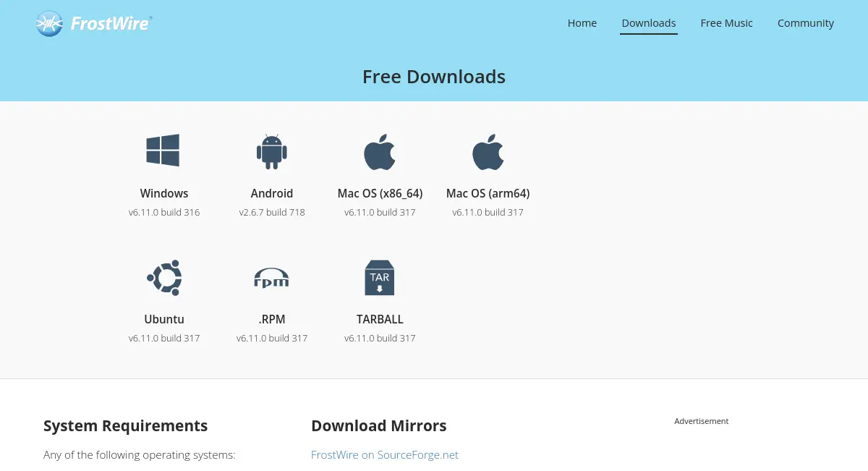Click the rpm package icon

pos(272,278)
